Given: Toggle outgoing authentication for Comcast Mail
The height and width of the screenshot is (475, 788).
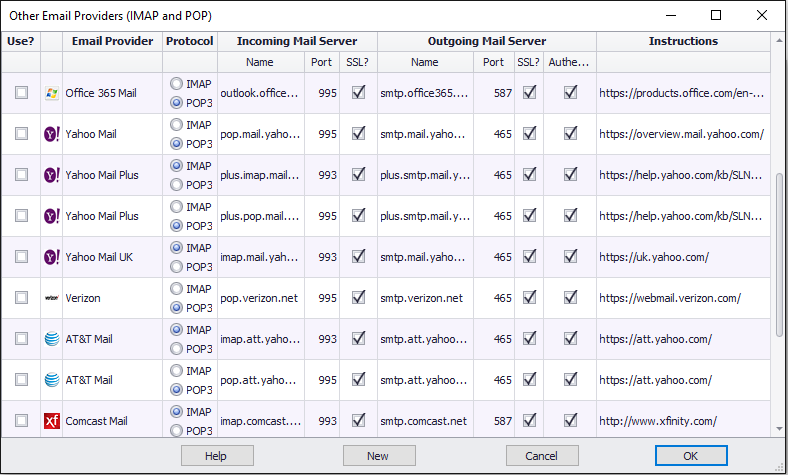Looking at the screenshot, I should pos(570,420).
